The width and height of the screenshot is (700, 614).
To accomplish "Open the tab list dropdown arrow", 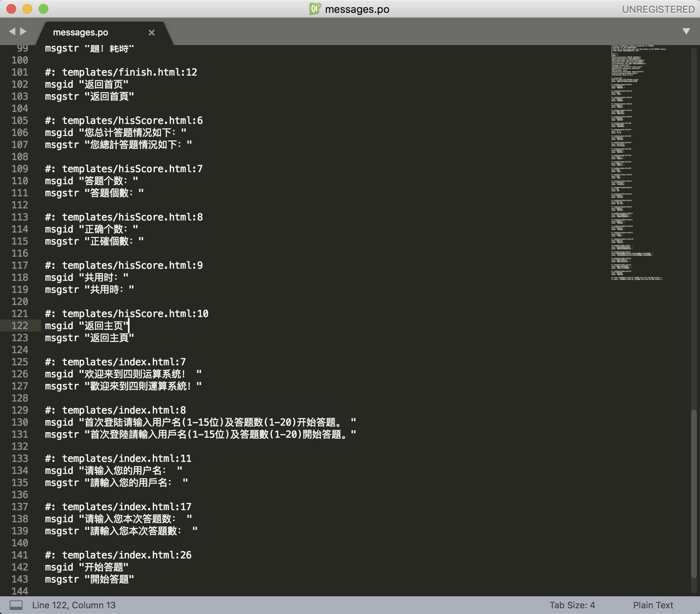I will tap(686, 31).
